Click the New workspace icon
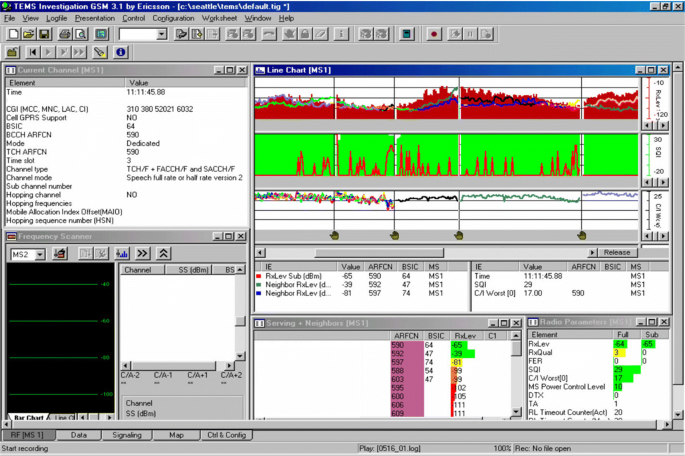 click(14, 34)
